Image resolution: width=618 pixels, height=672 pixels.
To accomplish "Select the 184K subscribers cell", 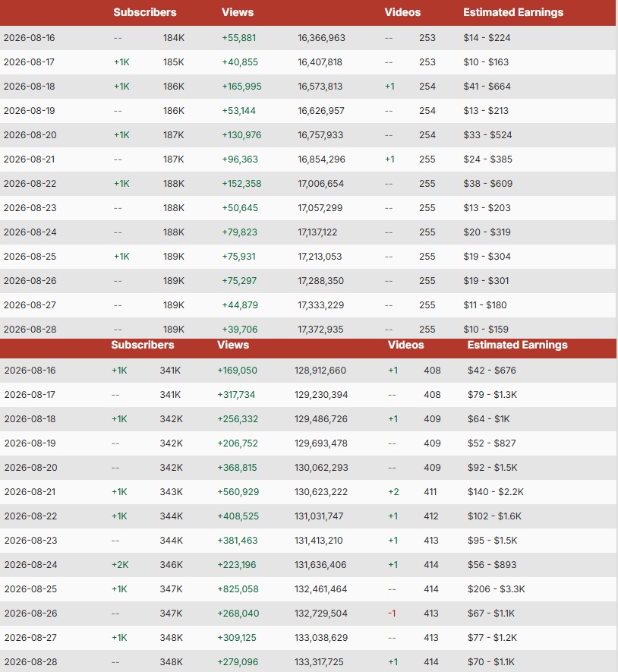I will click(x=174, y=38).
